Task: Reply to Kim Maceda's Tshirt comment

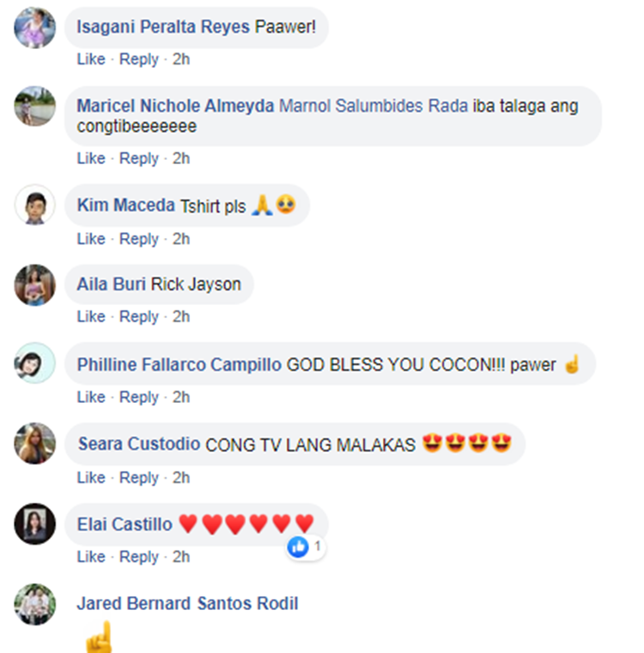Action: point(139,239)
